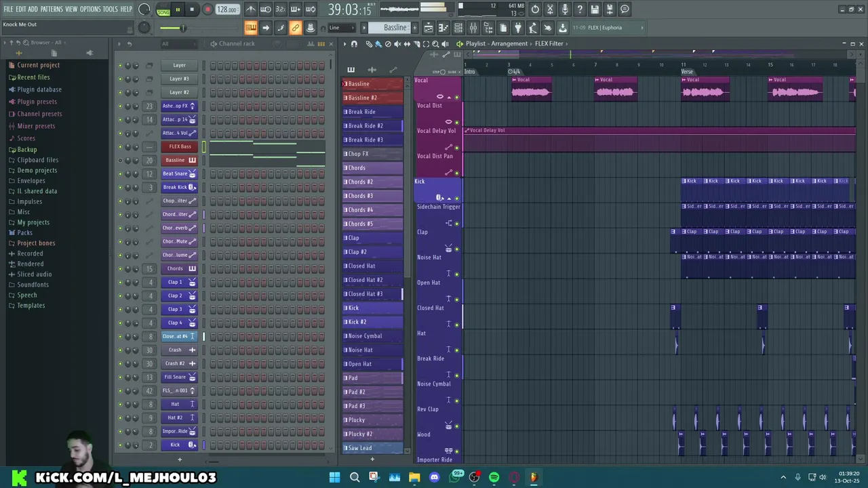868x488 pixels.
Task: Expand the Current project folder
Action: (38, 65)
